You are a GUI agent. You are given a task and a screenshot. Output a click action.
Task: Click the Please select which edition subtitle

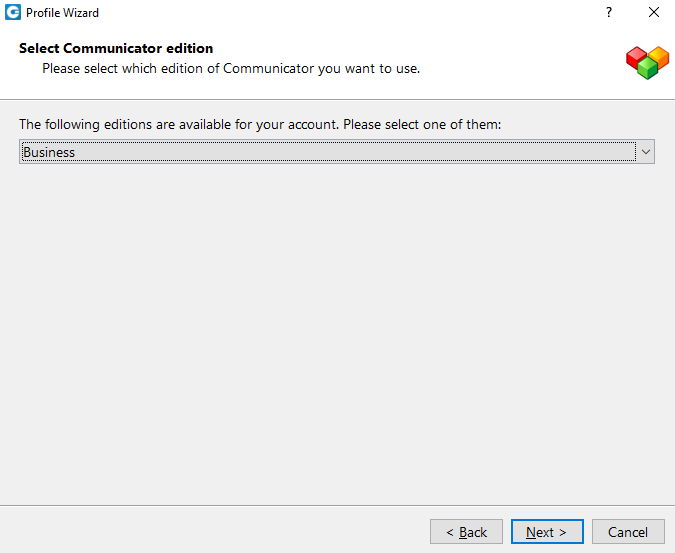point(231,68)
